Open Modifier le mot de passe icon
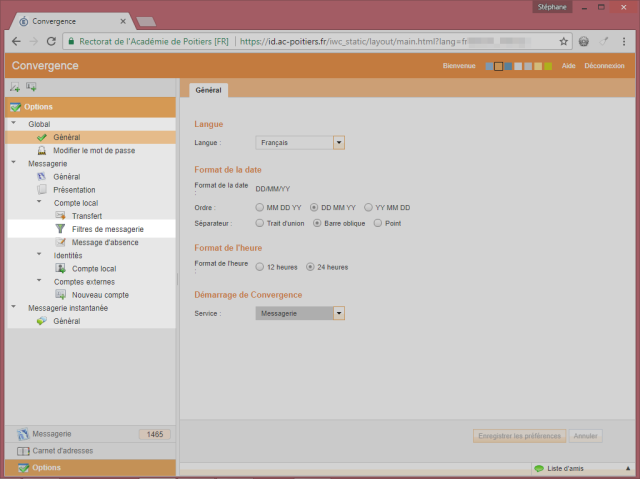 (41, 150)
